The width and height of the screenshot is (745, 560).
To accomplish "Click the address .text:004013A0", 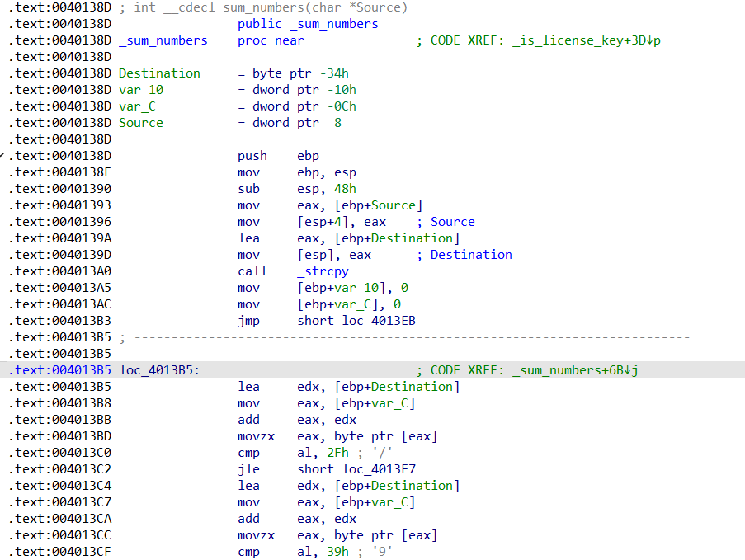I will pyautogui.click(x=60, y=271).
